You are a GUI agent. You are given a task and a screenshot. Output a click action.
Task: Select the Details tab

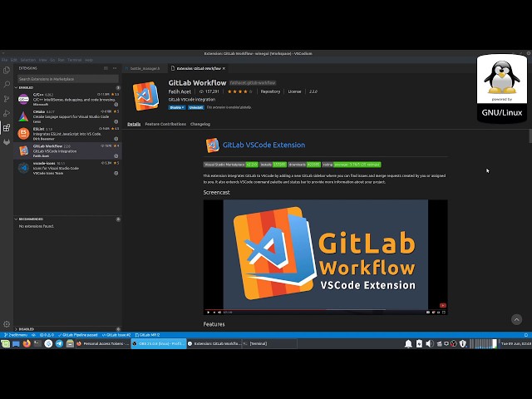pos(134,124)
